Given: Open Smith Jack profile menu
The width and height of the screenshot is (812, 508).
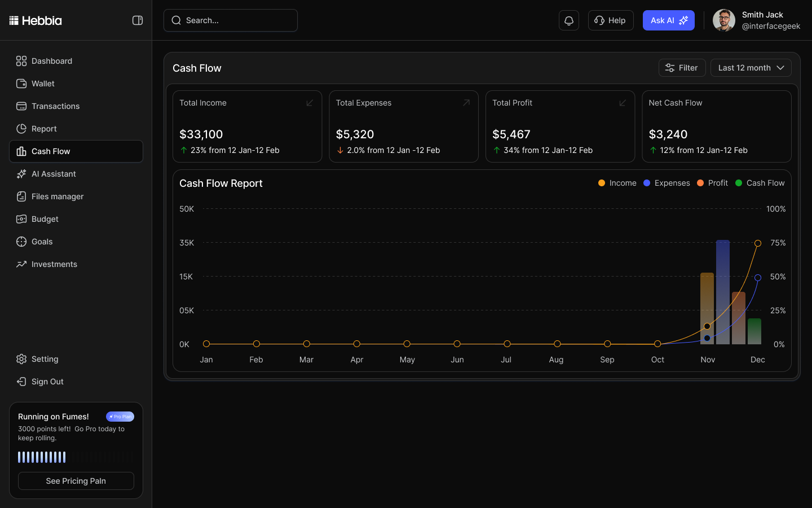Looking at the screenshot, I should tap(756, 20).
